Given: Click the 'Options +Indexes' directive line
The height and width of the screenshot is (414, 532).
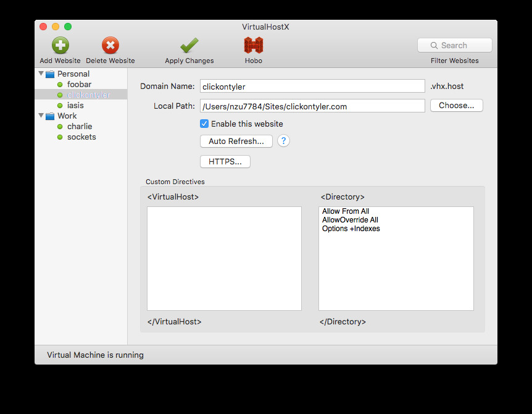Looking at the screenshot, I should click(351, 229).
